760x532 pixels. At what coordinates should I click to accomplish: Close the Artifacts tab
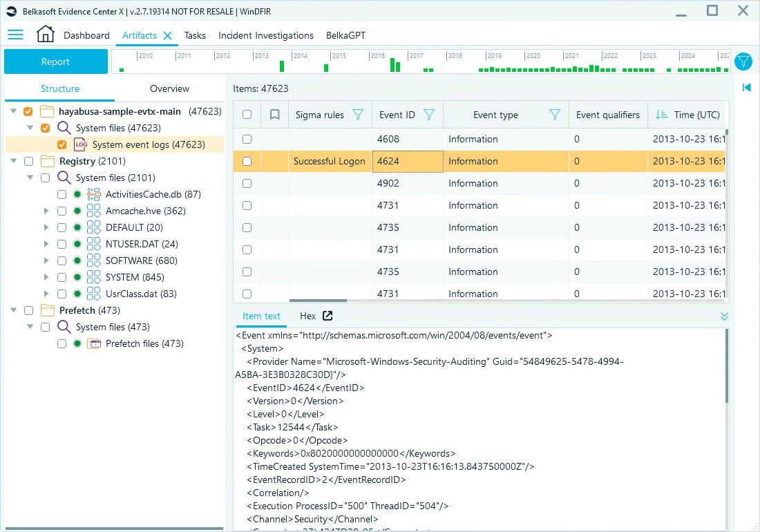pyautogui.click(x=168, y=35)
